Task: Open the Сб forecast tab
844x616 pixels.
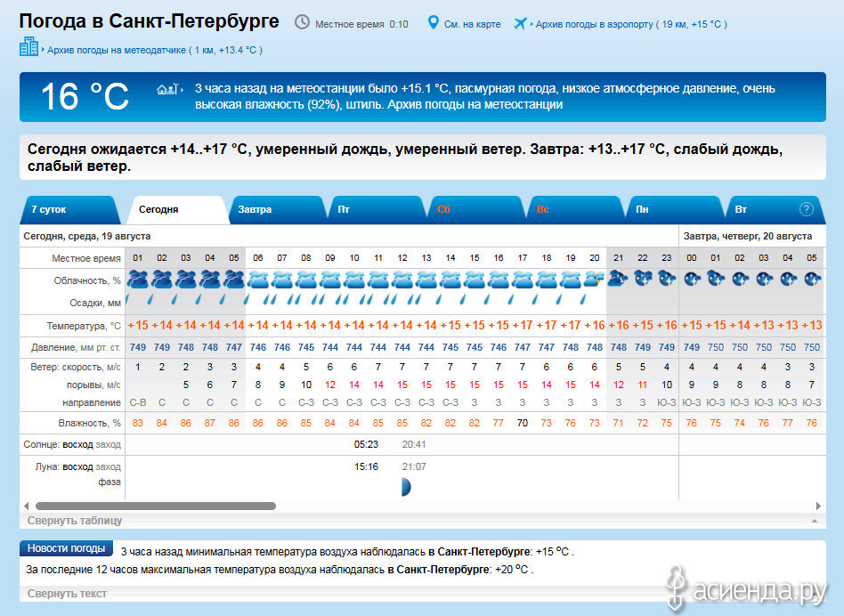Action: 475,210
